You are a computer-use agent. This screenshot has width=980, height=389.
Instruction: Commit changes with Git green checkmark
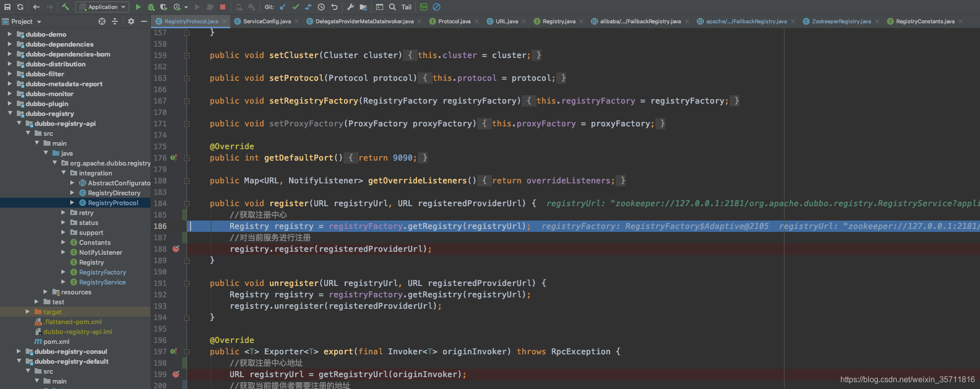[x=295, y=7]
